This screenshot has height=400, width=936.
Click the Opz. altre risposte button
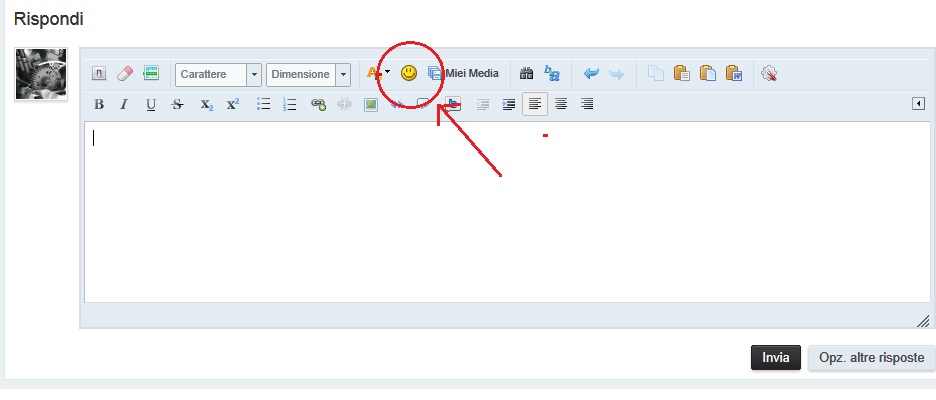(x=872, y=358)
